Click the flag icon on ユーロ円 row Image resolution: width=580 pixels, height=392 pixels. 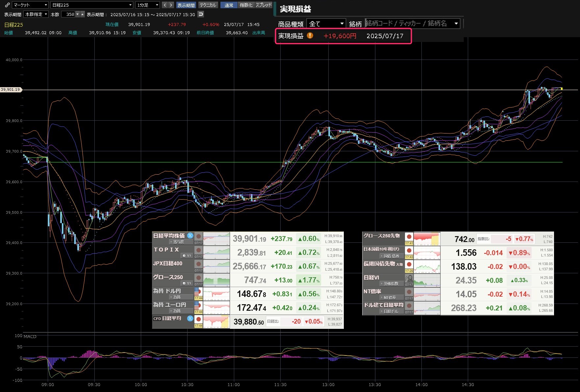point(198,306)
